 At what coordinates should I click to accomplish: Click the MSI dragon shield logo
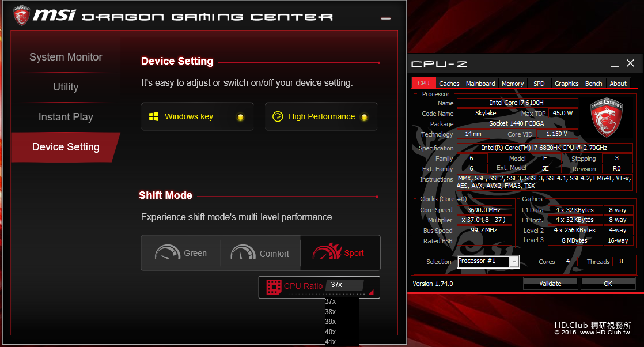[21, 16]
